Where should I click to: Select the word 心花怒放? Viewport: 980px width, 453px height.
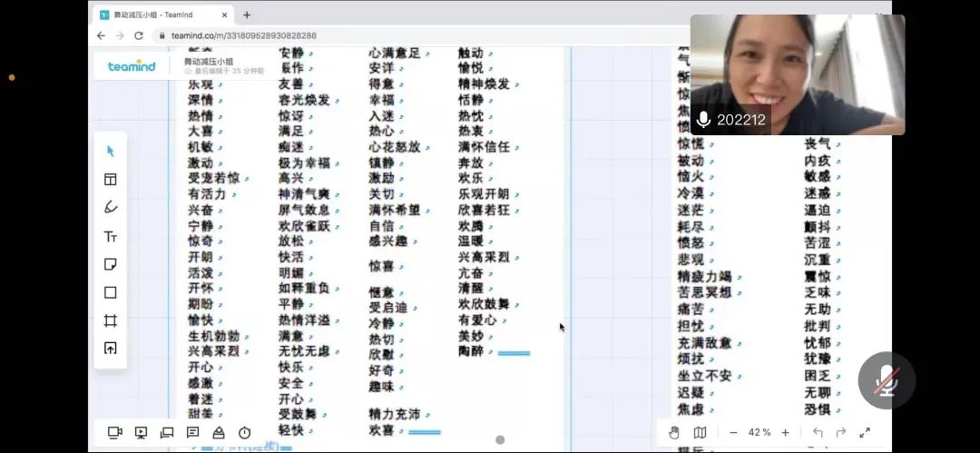pyautogui.click(x=395, y=147)
